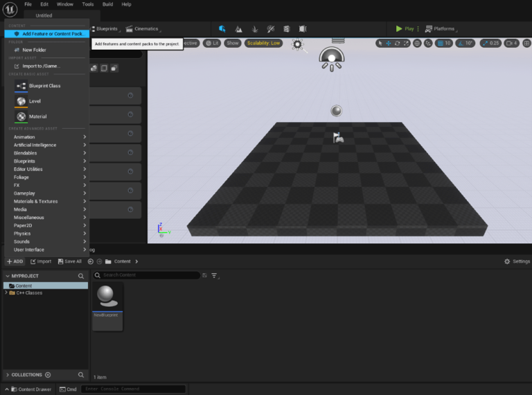
Task: Expand Animation advanced asset submenu
Action: tap(47, 137)
